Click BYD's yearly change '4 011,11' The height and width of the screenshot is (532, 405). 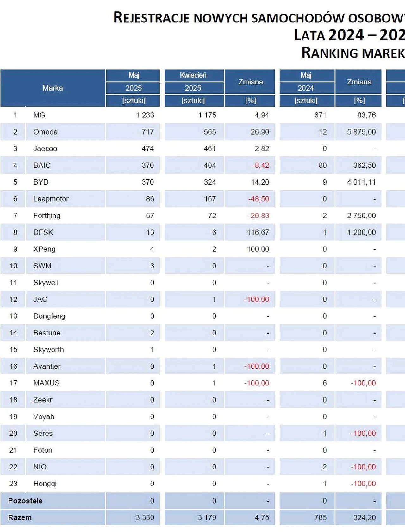pyautogui.click(x=361, y=182)
